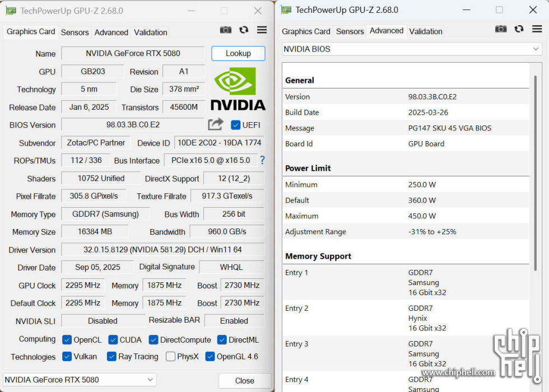This screenshot has width=549, height=392.
Task: Click the BIOS export share icon
Action: tap(216, 124)
